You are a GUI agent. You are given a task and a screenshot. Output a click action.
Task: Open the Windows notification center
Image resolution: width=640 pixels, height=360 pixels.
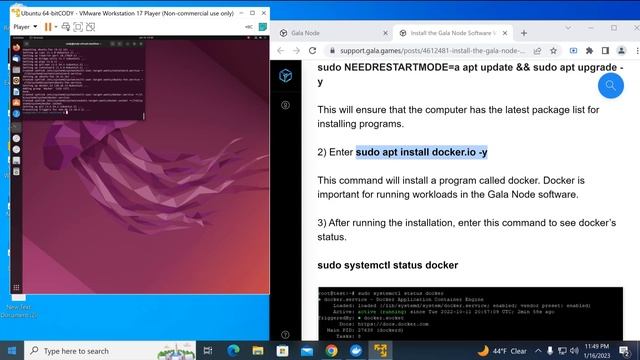point(624,351)
